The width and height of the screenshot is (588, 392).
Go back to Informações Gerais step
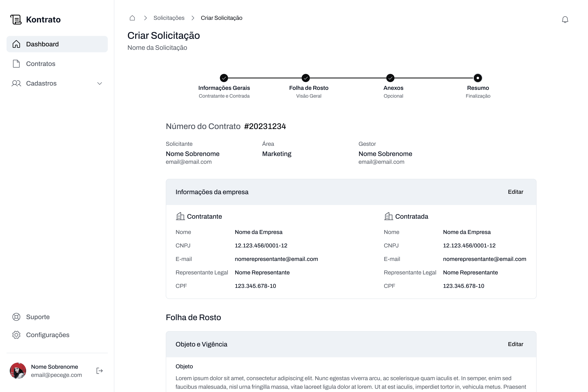click(224, 78)
